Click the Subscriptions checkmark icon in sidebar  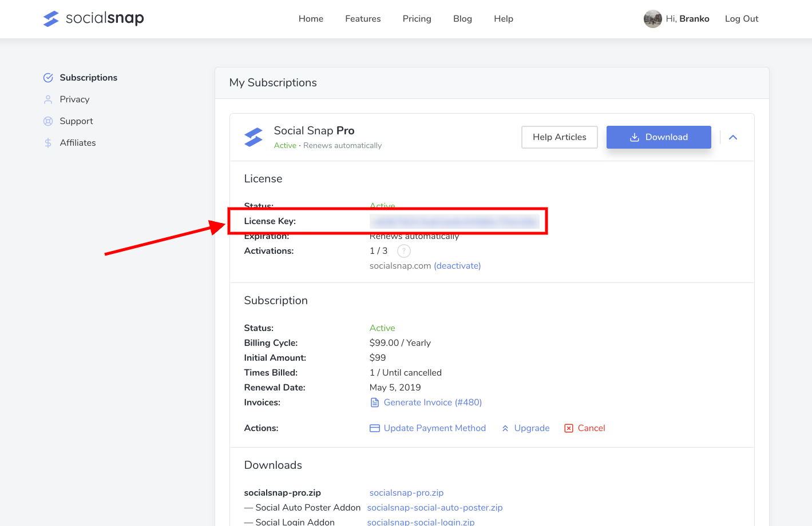[48, 78]
